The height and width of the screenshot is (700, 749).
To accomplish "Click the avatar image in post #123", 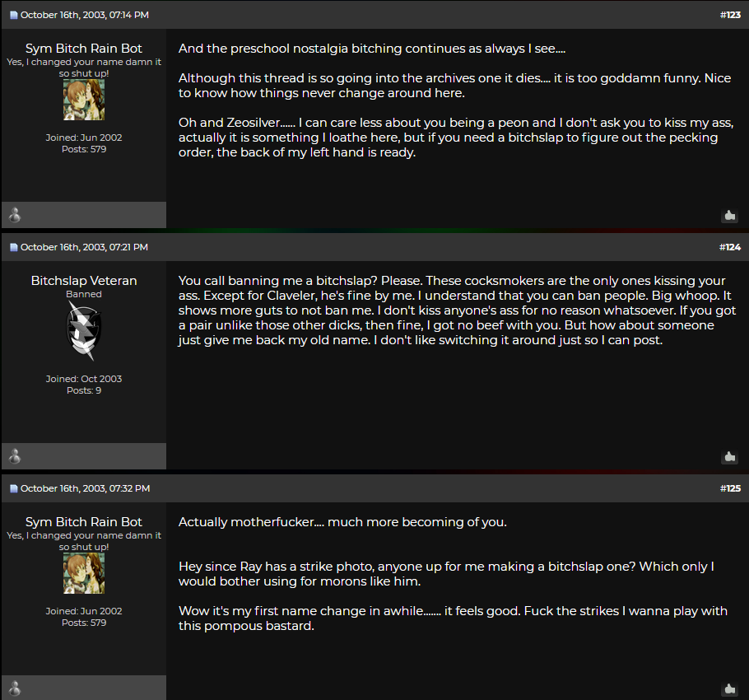I will click(x=84, y=100).
